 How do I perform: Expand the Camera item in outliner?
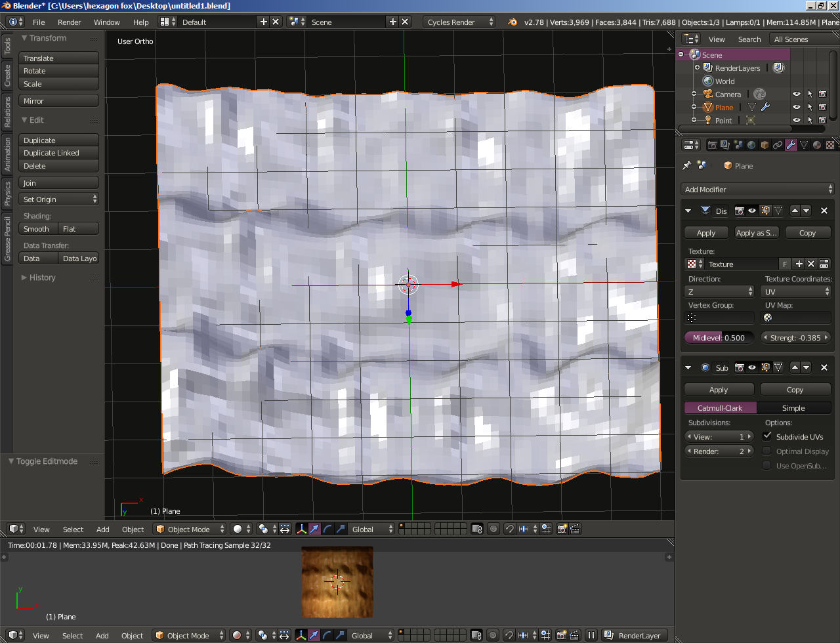(694, 94)
